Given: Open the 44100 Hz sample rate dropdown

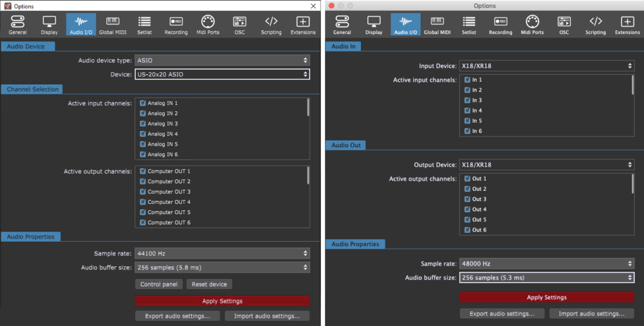Looking at the screenshot, I should pos(222,254).
